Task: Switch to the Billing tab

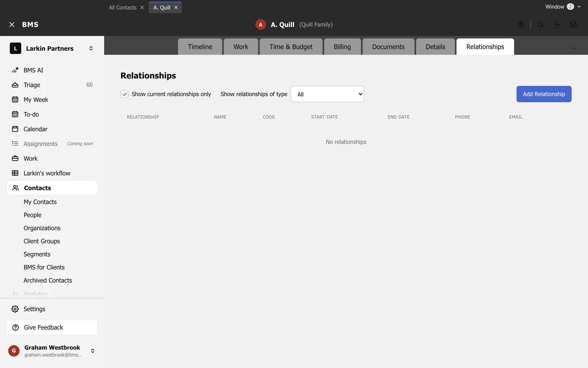Action: pyautogui.click(x=342, y=47)
